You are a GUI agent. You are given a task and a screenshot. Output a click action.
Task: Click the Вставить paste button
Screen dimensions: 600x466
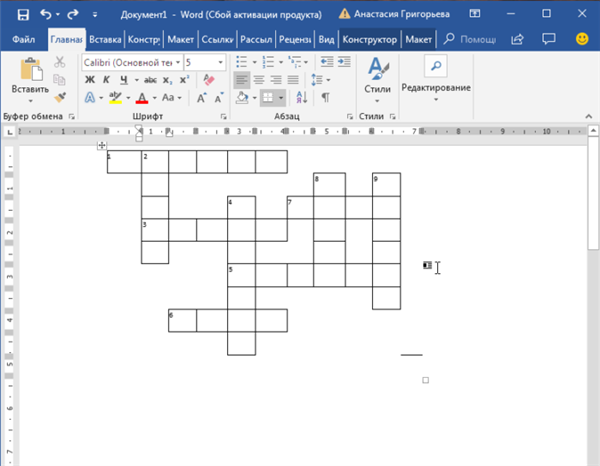coord(30,77)
